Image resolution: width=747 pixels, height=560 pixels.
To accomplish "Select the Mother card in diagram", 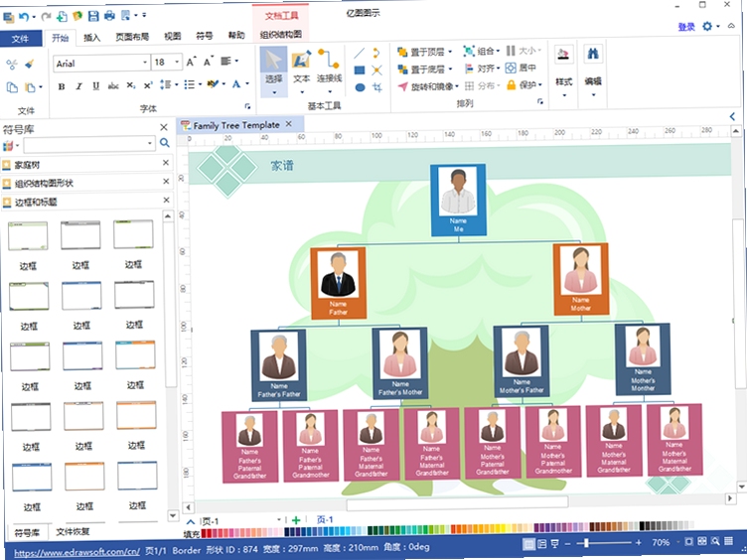I will [581, 279].
